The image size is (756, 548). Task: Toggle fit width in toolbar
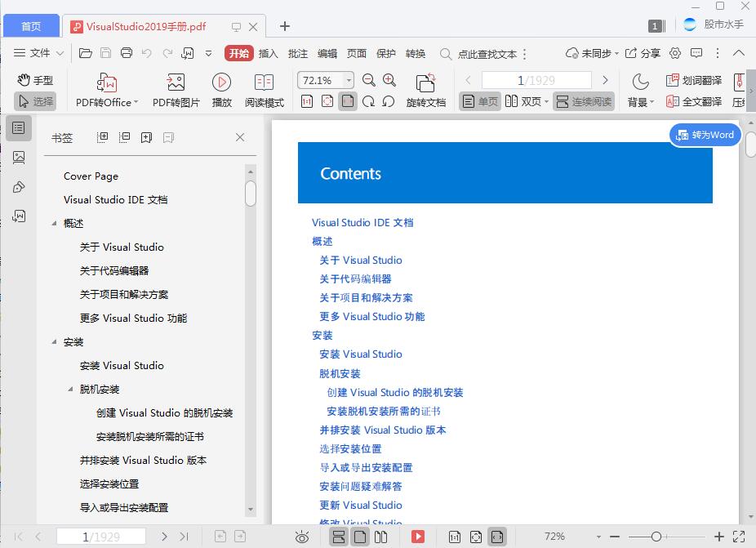coord(348,101)
